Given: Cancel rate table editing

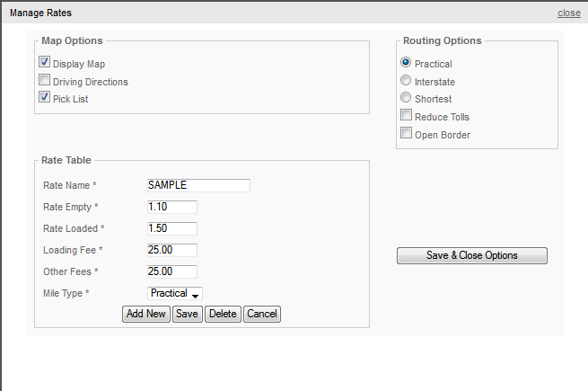Looking at the screenshot, I should click(262, 314).
